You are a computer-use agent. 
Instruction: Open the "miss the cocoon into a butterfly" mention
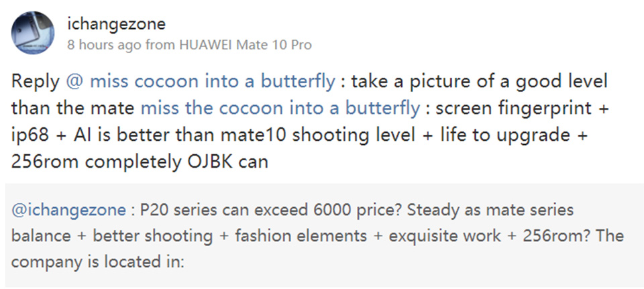coord(280,108)
